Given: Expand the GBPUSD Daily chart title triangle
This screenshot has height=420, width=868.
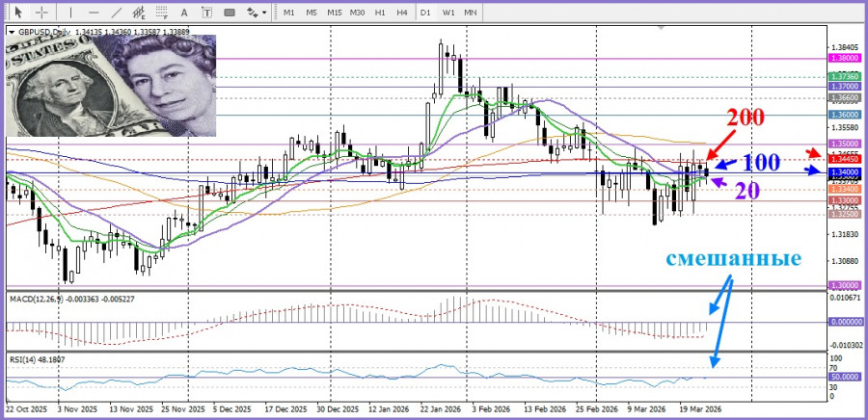Looking at the screenshot, I should coord(12,32).
